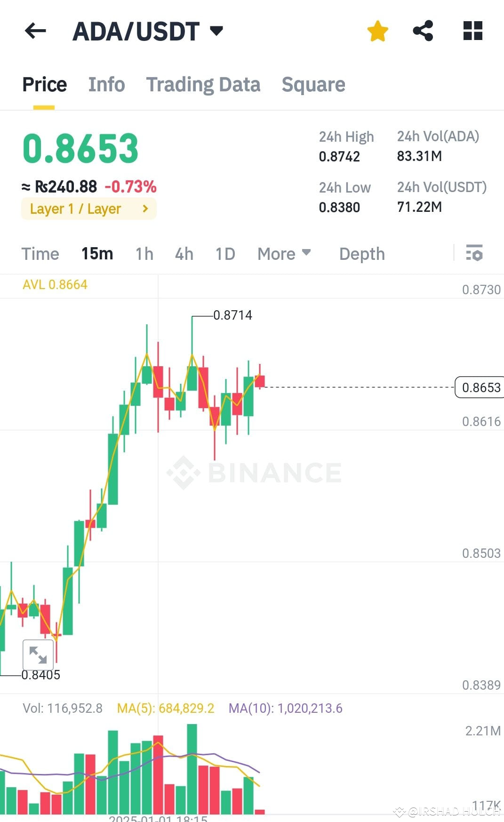Screen dimensions: 504x822
Task: Tap the MA(10) legend in purple
Action: [286, 708]
